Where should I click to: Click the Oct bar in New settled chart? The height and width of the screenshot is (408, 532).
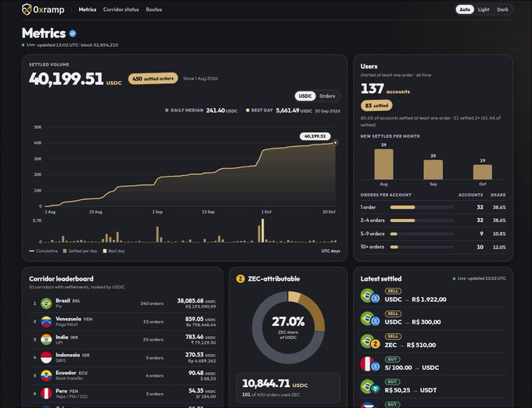pyautogui.click(x=483, y=172)
